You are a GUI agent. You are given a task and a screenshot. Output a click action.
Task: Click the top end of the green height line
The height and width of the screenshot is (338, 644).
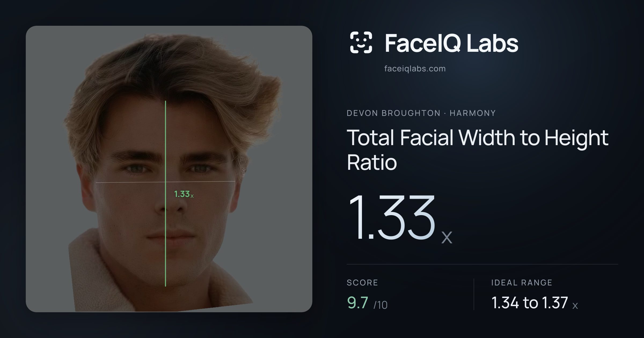point(165,101)
